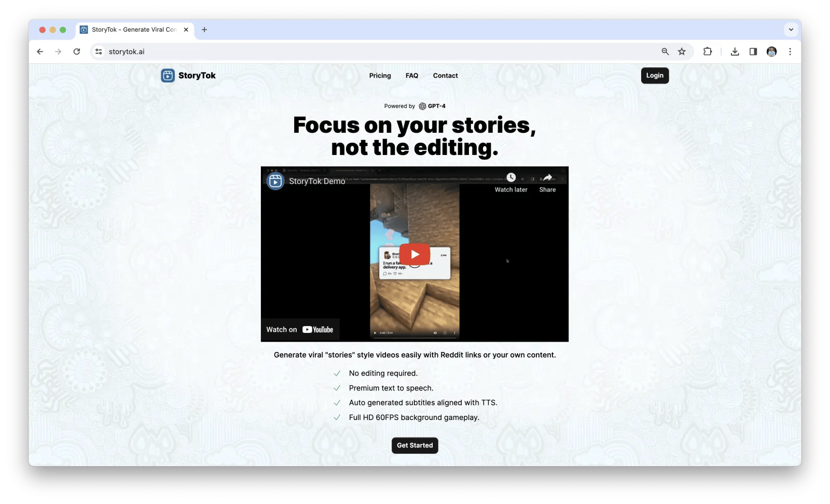Click the StoryTok brand name text
Viewport: 830px width, 504px height.
pyautogui.click(x=197, y=76)
